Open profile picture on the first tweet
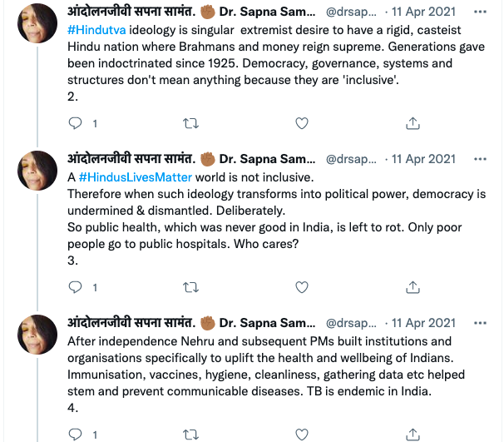The width and height of the screenshot is (504, 442). coord(37,26)
